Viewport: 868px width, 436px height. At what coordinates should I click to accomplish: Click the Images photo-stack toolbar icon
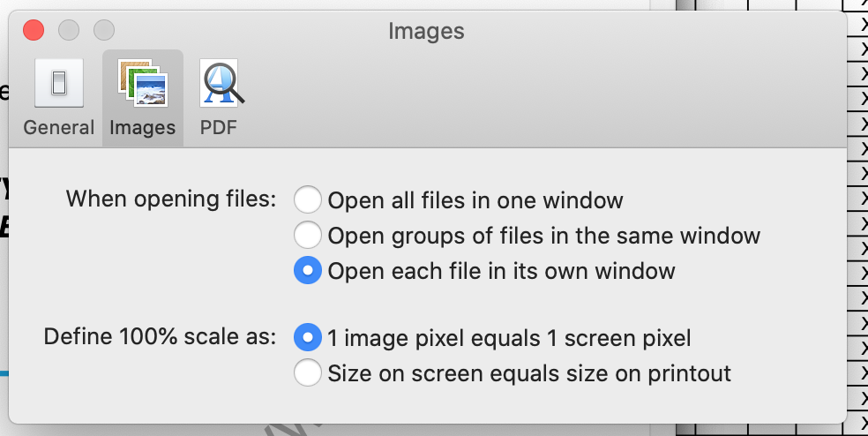pyautogui.click(x=142, y=84)
